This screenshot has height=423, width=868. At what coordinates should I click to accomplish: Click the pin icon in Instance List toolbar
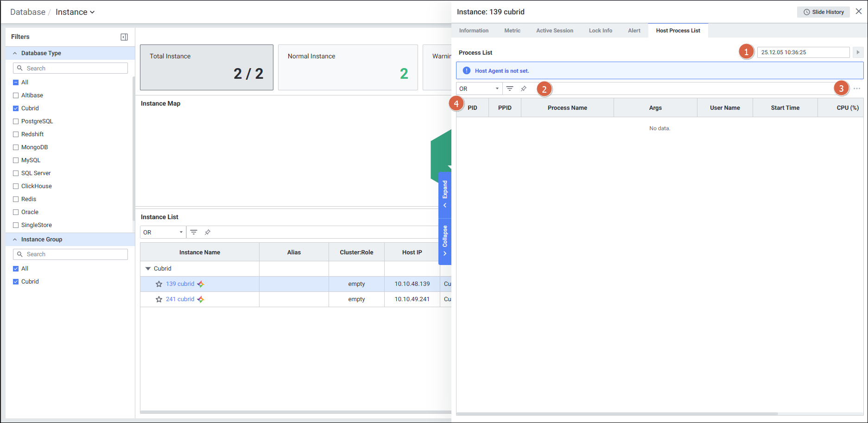coord(208,232)
